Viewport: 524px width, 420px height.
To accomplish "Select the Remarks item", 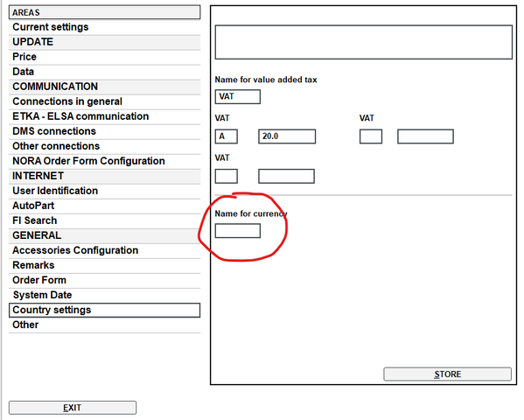I will click(104, 265).
